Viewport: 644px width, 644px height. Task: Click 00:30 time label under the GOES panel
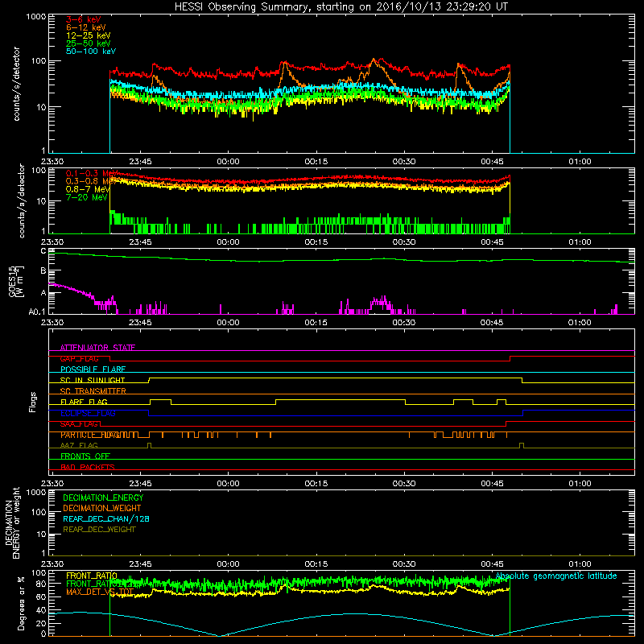point(404,323)
